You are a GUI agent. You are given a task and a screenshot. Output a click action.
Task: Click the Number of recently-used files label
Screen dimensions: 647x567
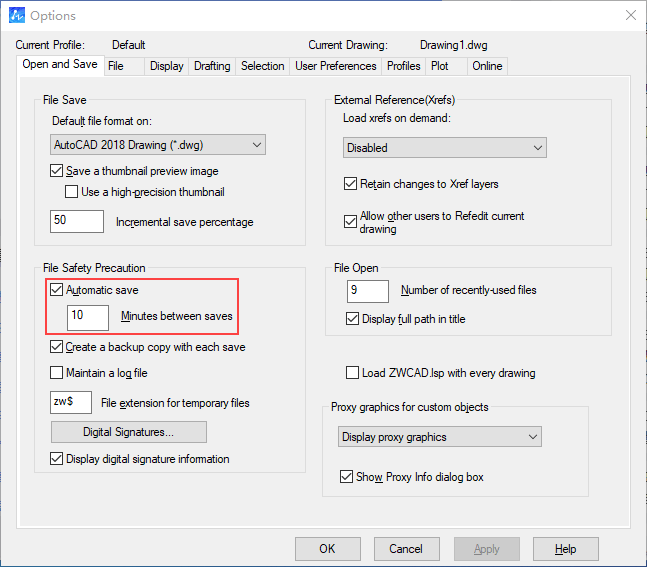pyautogui.click(x=468, y=290)
